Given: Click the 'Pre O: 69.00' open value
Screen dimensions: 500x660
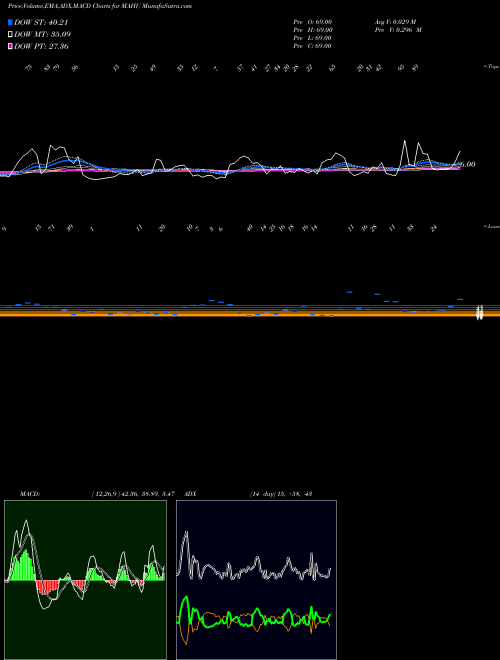Looking at the screenshot, I should pyautogui.click(x=313, y=22).
